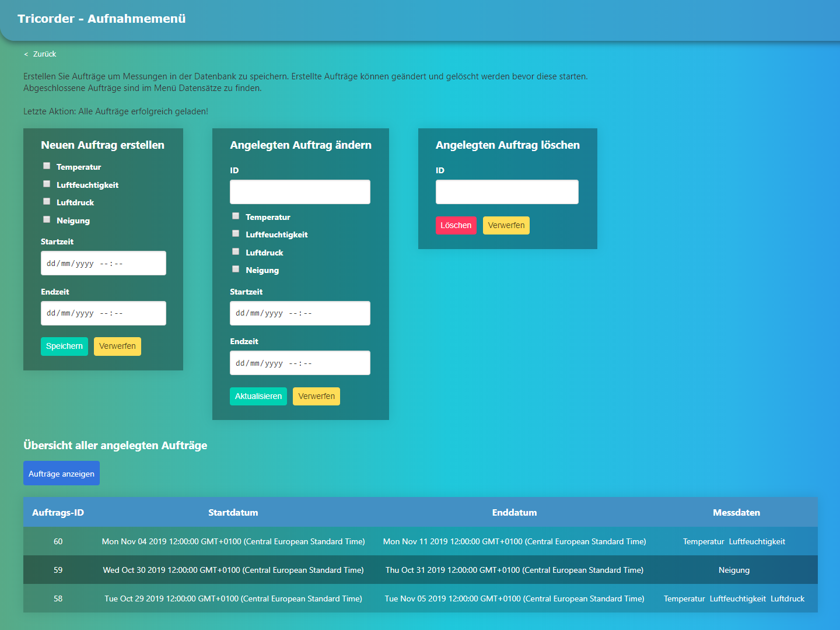Check Luftfeuchtigkeit in Neuen Auftrag erstellen

pos(47,184)
